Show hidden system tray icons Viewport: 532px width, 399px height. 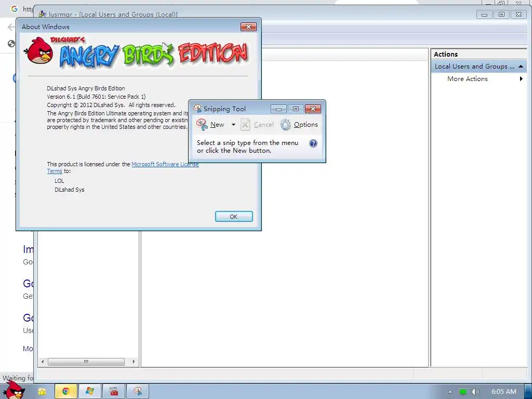click(450, 392)
